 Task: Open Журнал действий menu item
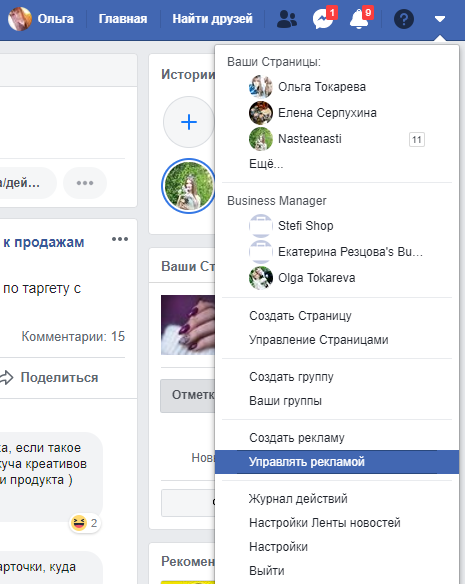click(298, 499)
